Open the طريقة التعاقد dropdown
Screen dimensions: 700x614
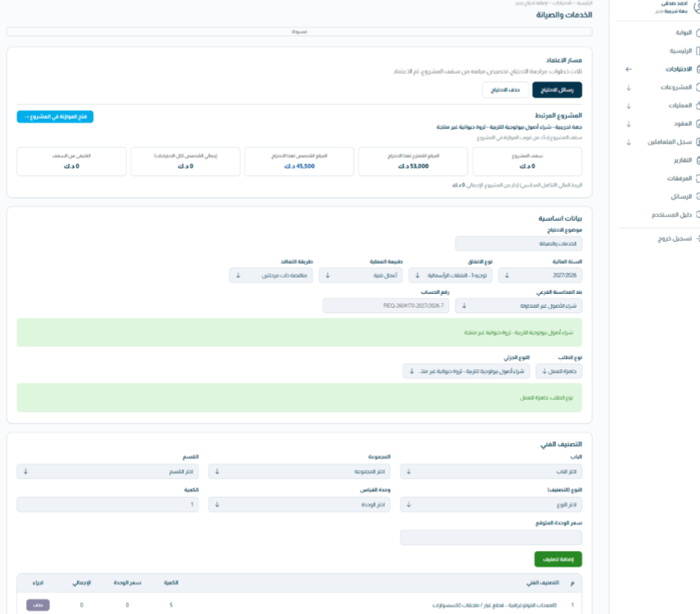point(271,276)
